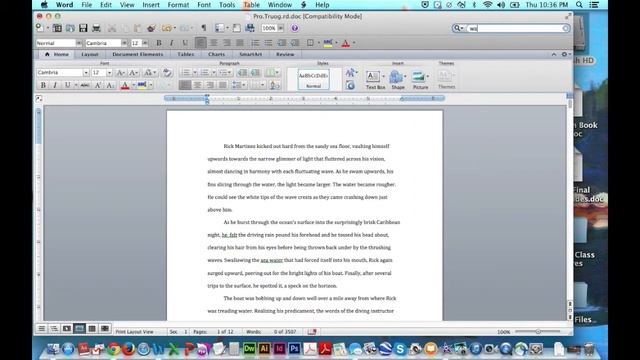Select Outline view icon in status bar
640x360 pixels.
click(54, 328)
